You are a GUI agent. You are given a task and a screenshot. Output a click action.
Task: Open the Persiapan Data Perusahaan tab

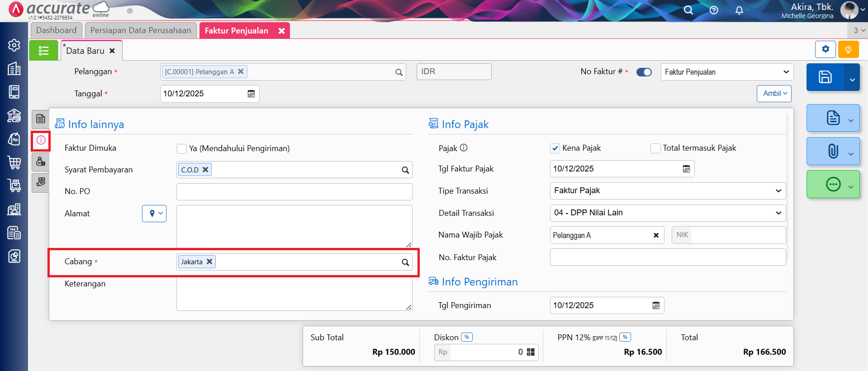141,30
